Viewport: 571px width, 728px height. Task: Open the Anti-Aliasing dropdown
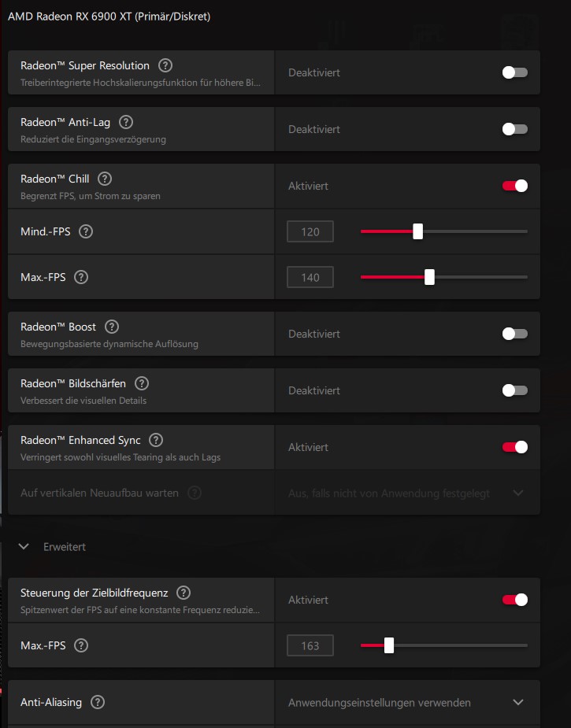(517, 702)
